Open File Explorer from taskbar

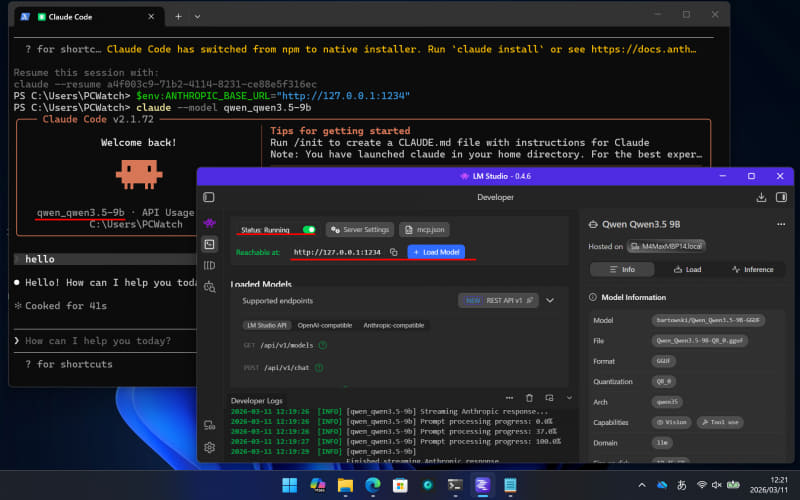(345, 485)
